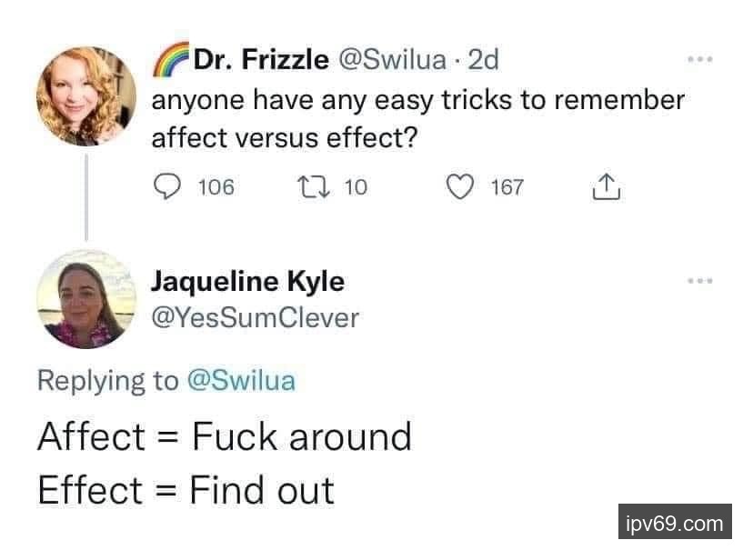Click the Jaqueline Kyle display name

click(x=247, y=282)
